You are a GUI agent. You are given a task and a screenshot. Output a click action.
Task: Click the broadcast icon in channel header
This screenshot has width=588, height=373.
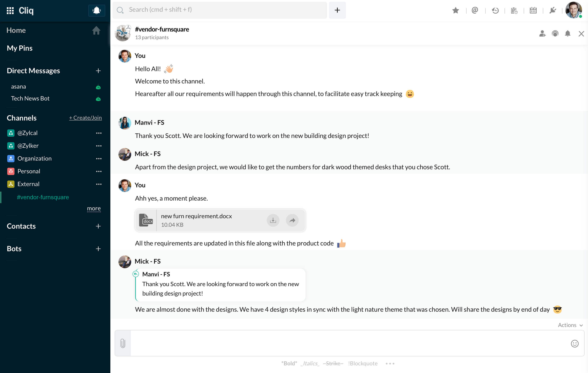[555, 33]
